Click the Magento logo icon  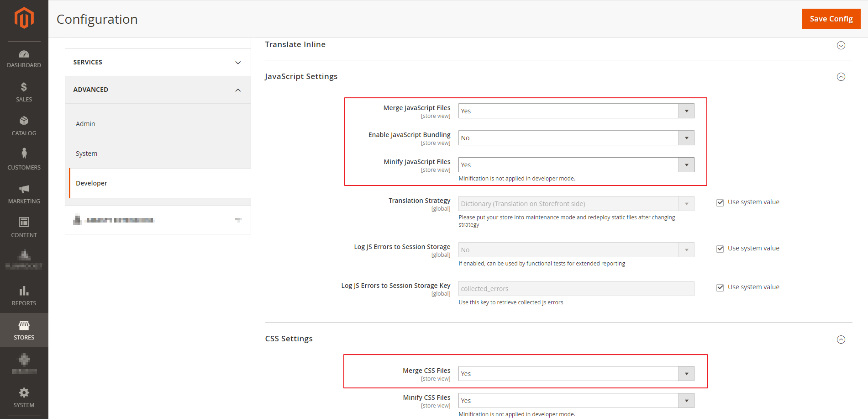(24, 18)
